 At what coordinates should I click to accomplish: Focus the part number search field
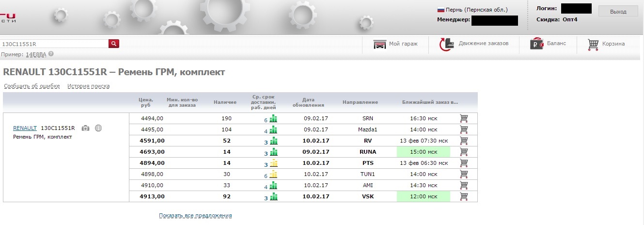point(54,44)
